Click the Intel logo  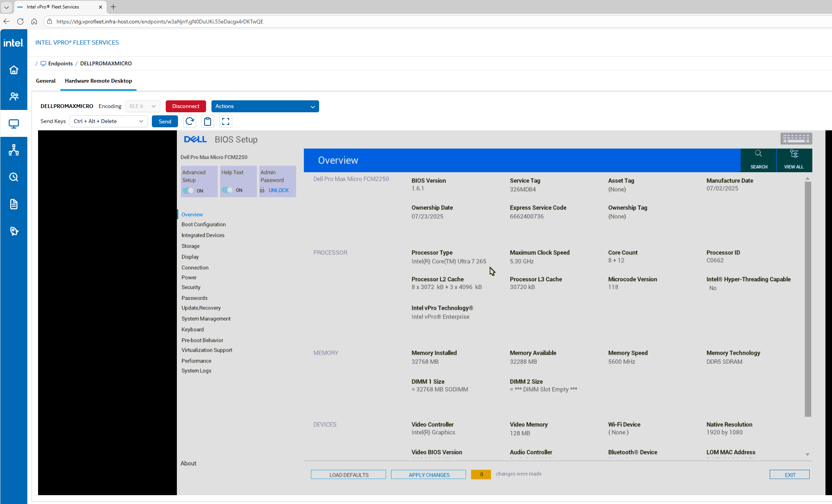13,43
